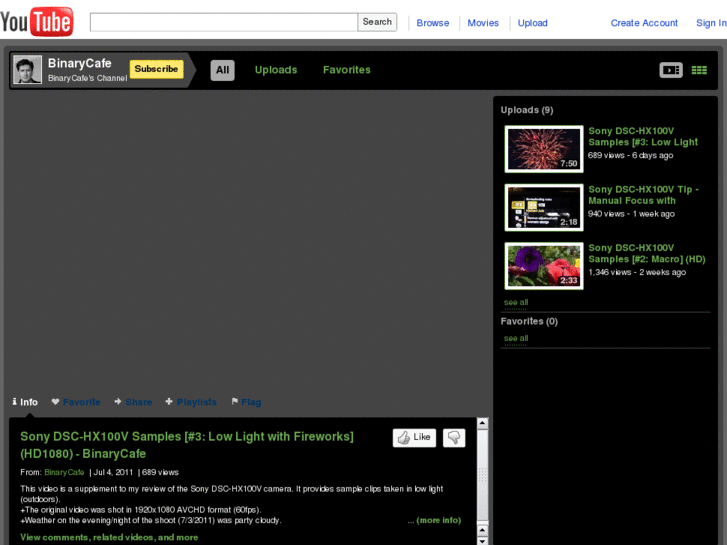Open the Playlists tab under video
The image size is (727, 545).
(x=197, y=402)
